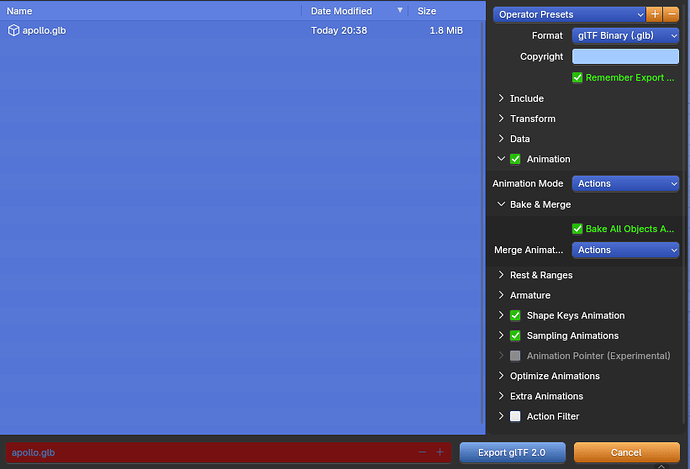Open the Operator Presets dropdown

click(570, 14)
